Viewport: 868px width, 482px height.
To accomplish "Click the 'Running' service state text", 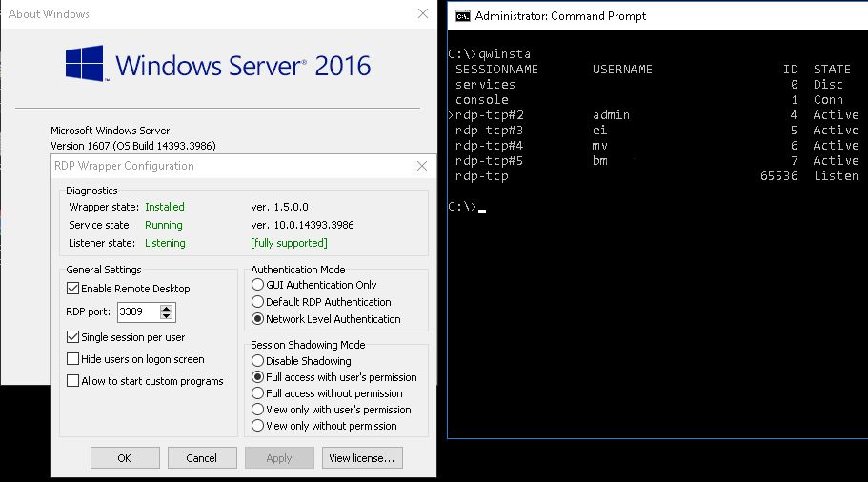I will click(163, 225).
